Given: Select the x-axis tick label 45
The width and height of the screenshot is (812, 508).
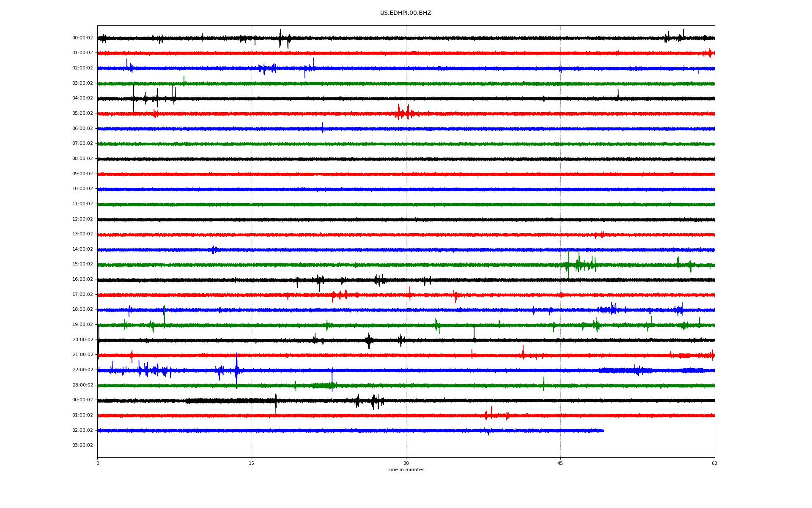Looking at the screenshot, I should 560,463.
